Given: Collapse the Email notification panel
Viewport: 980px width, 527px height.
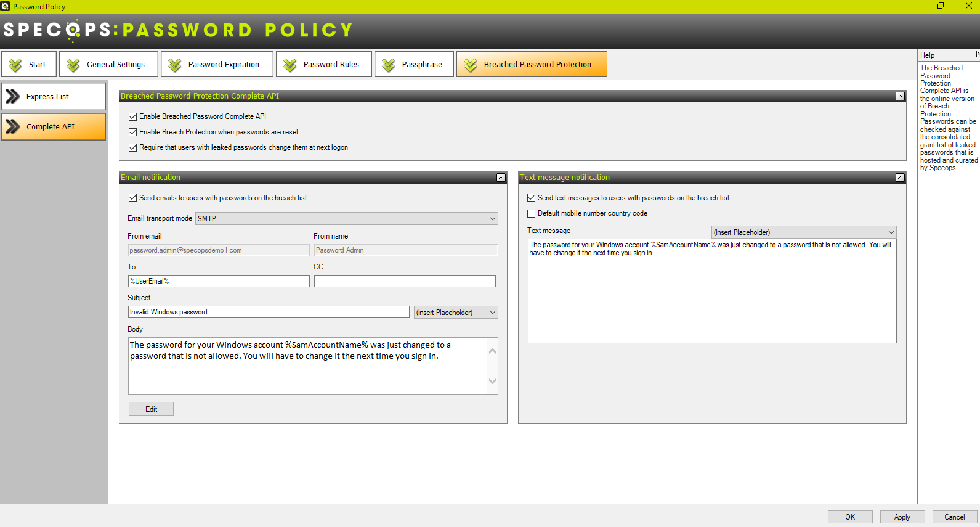Looking at the screenshot, I should (501, 178).
